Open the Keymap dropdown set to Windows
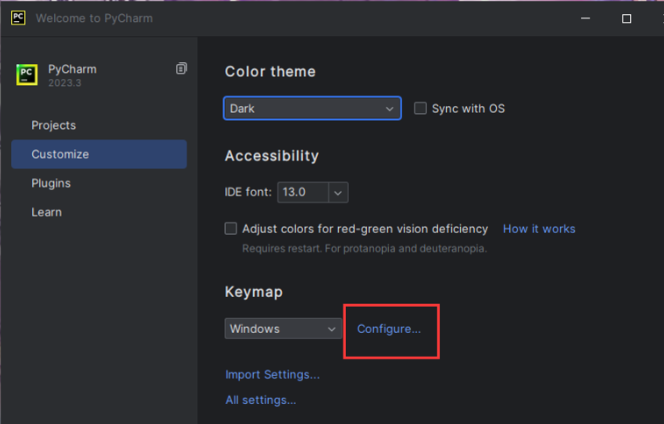The image size is (664, 424). pyautogui.click(x=284, y=328)
